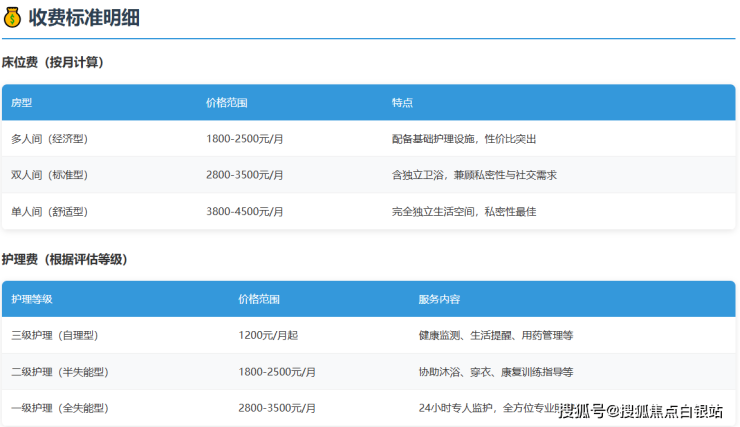Image resolution: width=740 pixels, height=427 pixels.
Task: Click the 房型 column header
Action: [x=22, y=103]
